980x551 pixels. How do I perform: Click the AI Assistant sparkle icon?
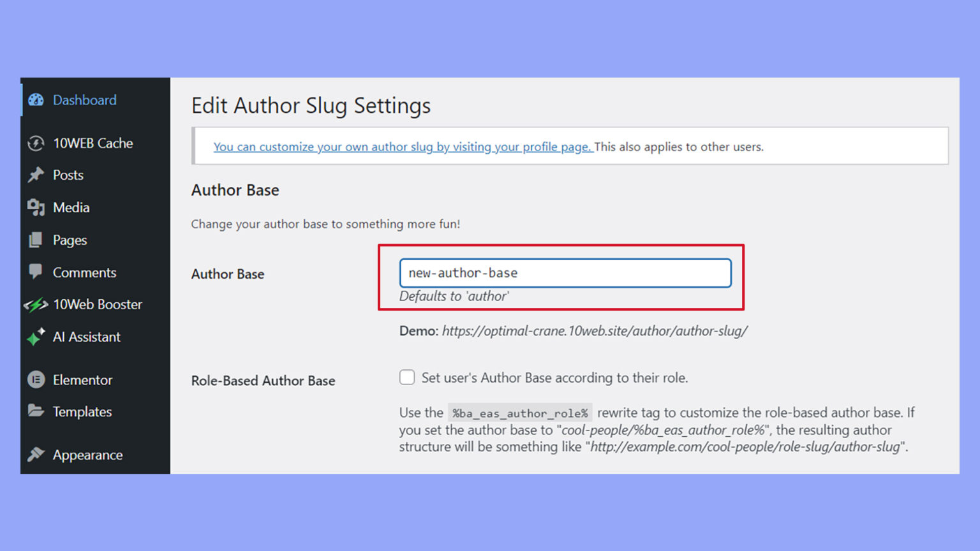coord(36,337)
